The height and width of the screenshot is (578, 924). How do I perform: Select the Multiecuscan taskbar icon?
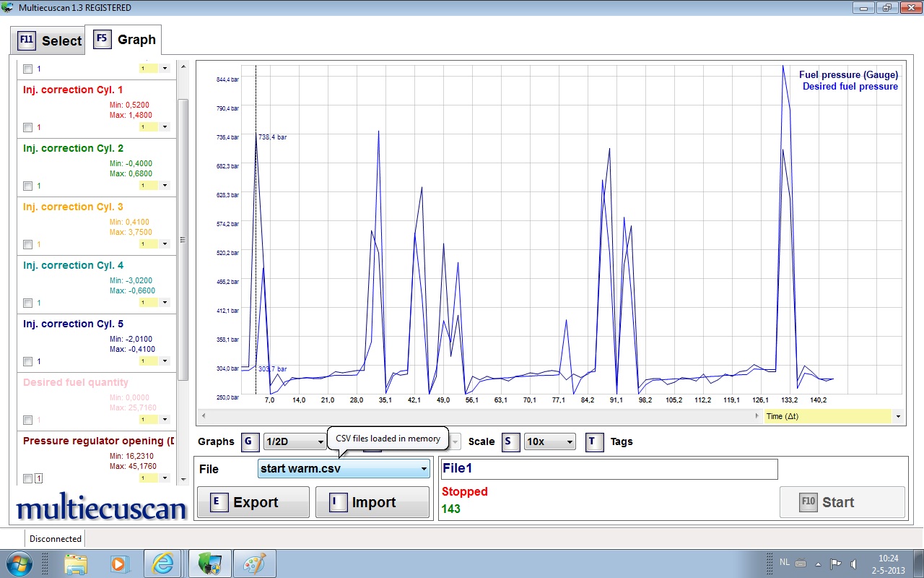pyautogui.click(x=210, y=564)
